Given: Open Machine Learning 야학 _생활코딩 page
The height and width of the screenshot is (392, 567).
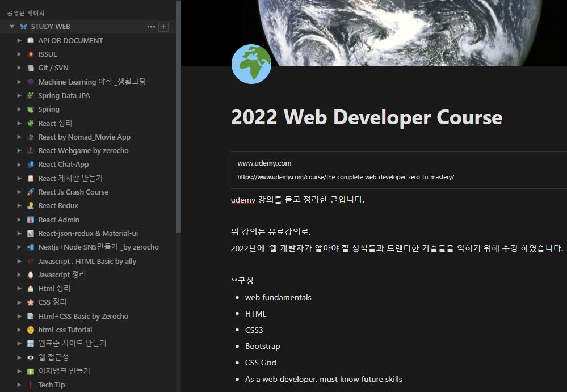Looking at the screenshot, I should (x=92, y=82).
